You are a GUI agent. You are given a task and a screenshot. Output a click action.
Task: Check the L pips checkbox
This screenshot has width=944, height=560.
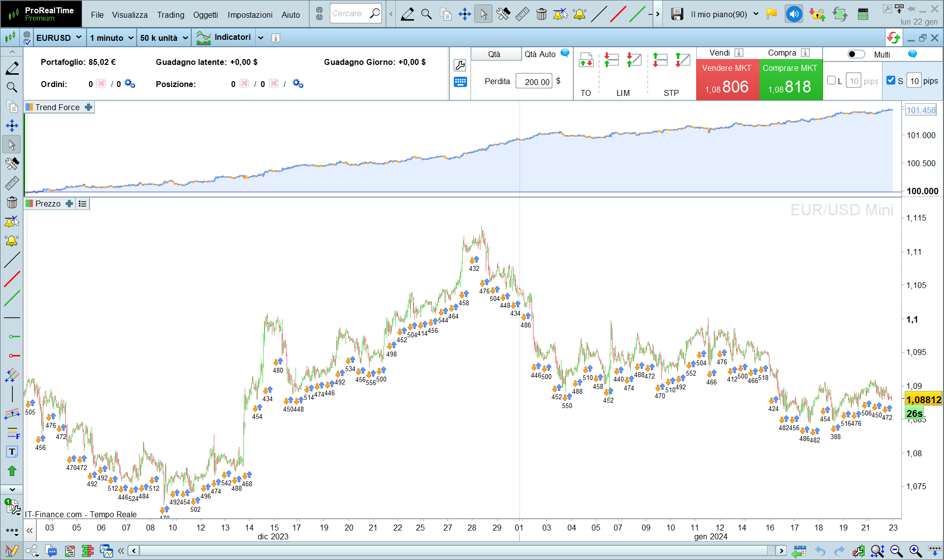point(831,81)
